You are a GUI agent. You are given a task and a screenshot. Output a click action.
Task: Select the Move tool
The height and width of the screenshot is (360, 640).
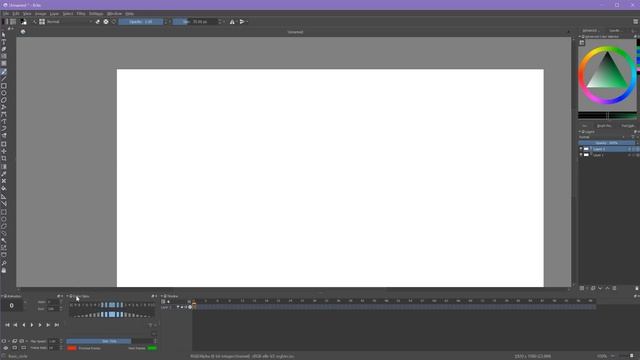point(4,151)
